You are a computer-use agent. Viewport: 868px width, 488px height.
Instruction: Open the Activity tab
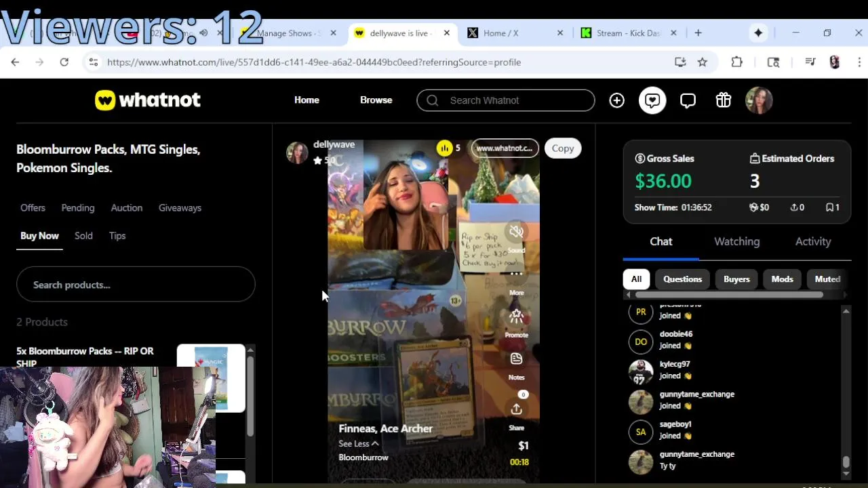click(813, 241)
